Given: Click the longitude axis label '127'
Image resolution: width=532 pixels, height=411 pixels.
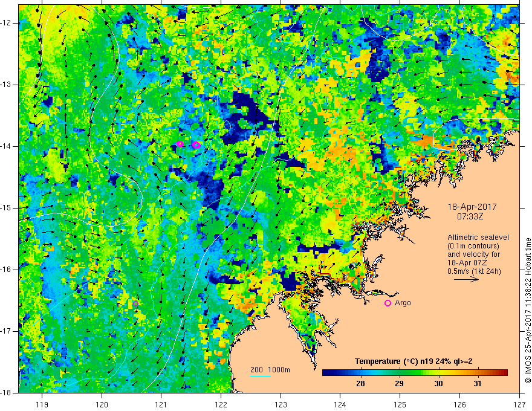Looking at the screenshot, I should click(x=519, y=404).
